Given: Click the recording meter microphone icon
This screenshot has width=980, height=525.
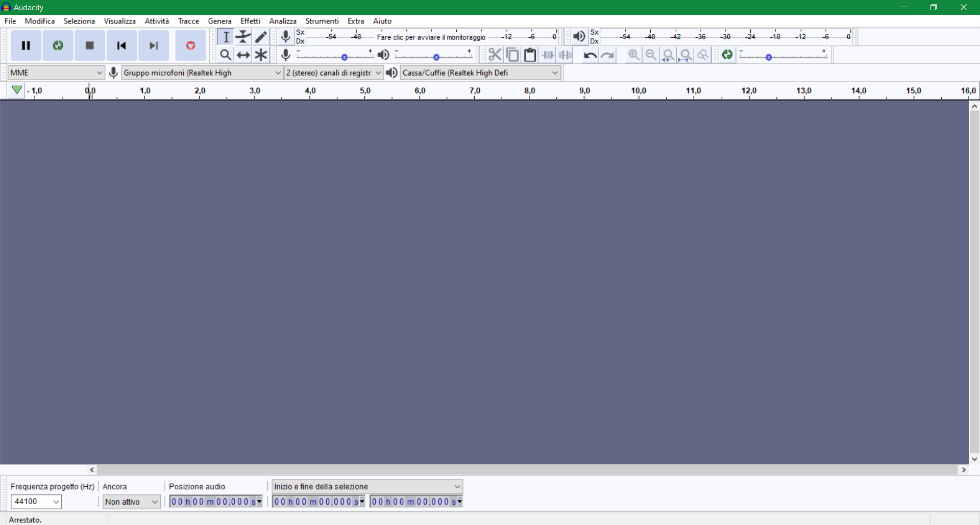Looking at the screenshot, I should coord(286,37).
